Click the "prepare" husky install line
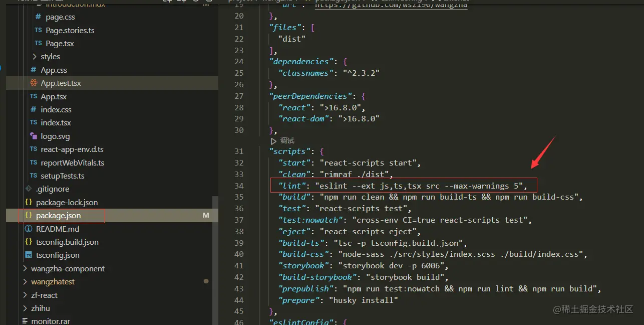The height and width of the screenshot is (325, 644). [338, 300]
